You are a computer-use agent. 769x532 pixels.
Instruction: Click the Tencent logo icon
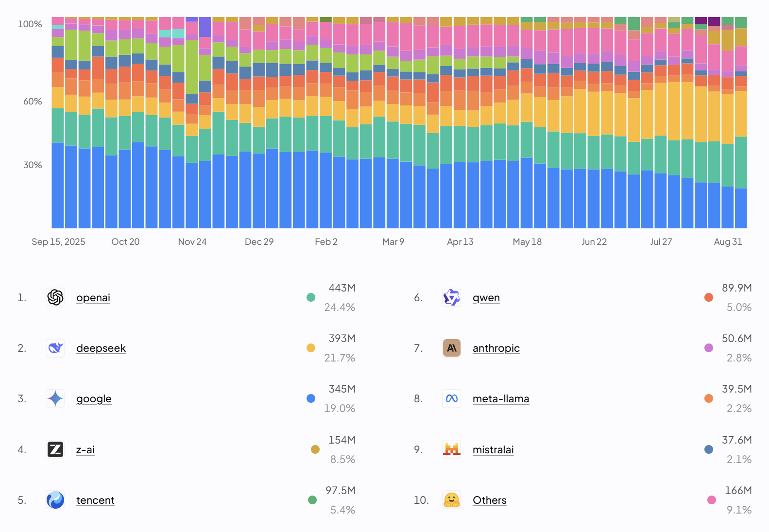point(55,500)
